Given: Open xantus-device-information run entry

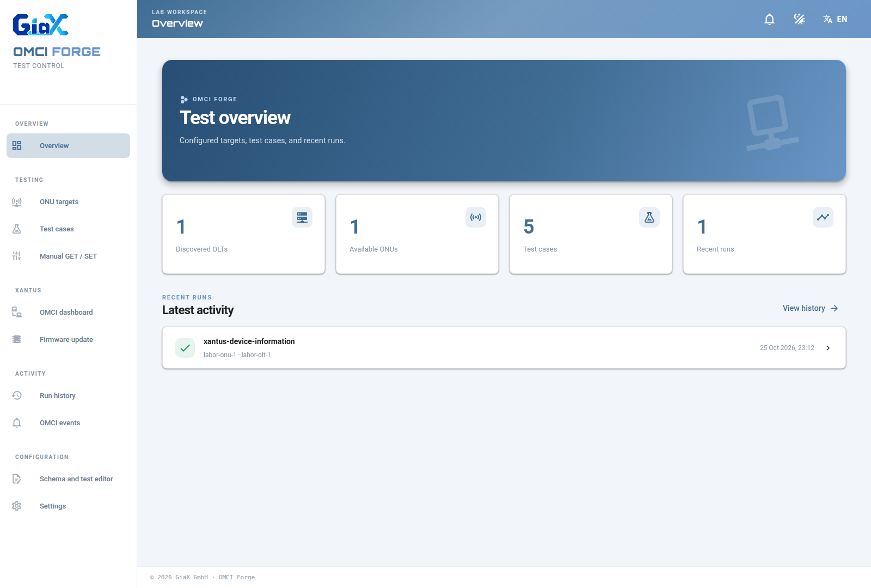Looking at the screenshot, I should [x=504, y=348].
